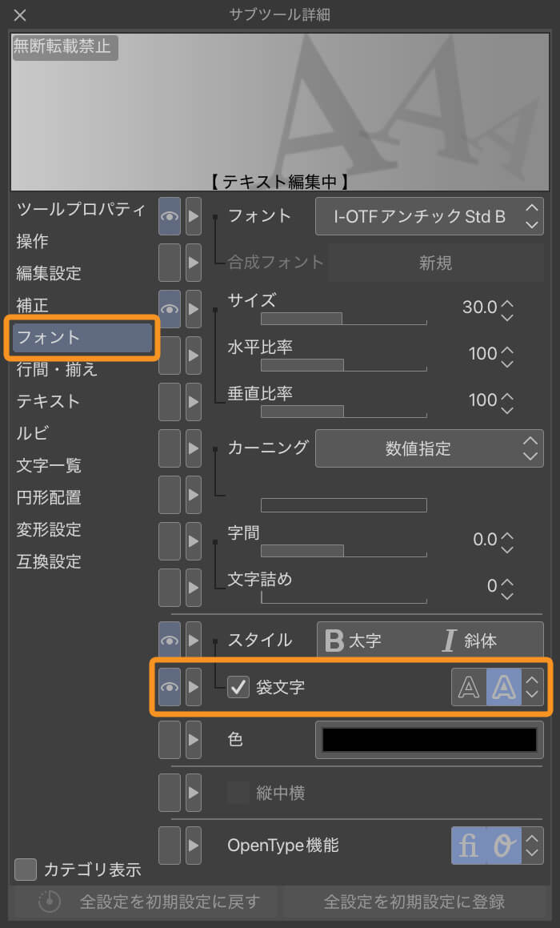Expand arrow beside 色 row

[194, 739]
